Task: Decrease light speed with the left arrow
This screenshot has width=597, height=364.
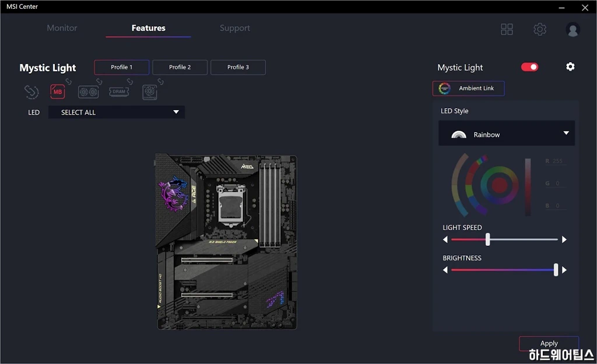Action: 445,239
